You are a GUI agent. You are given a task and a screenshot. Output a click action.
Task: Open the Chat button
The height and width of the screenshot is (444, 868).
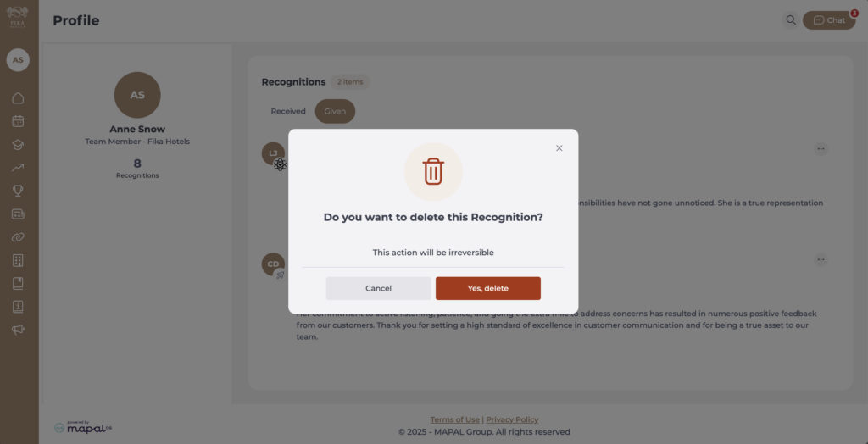click(x=829, y=20)
